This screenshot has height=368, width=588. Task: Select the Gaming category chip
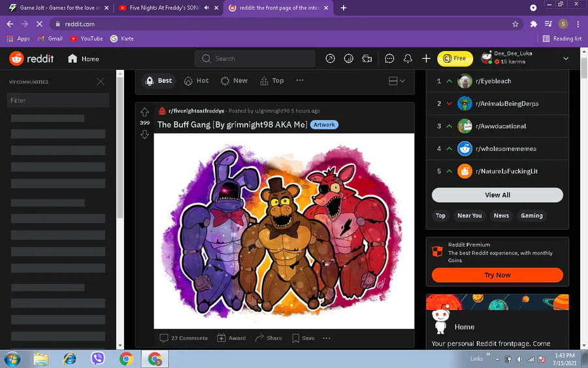point(532,216)
